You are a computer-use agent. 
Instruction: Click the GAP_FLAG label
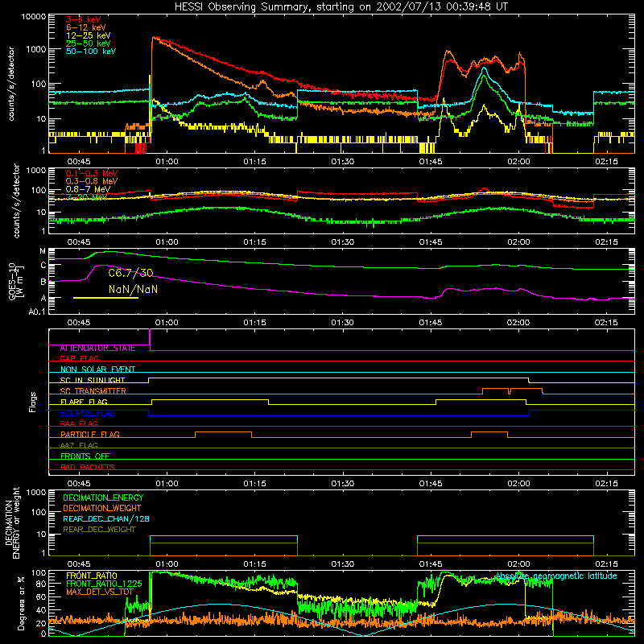tap(79, 358)
